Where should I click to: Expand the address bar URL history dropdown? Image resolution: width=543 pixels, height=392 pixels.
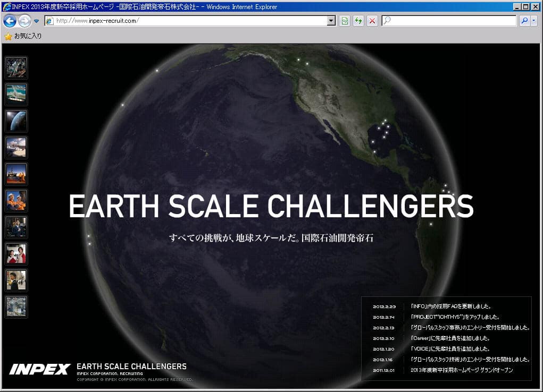(331, 21)
